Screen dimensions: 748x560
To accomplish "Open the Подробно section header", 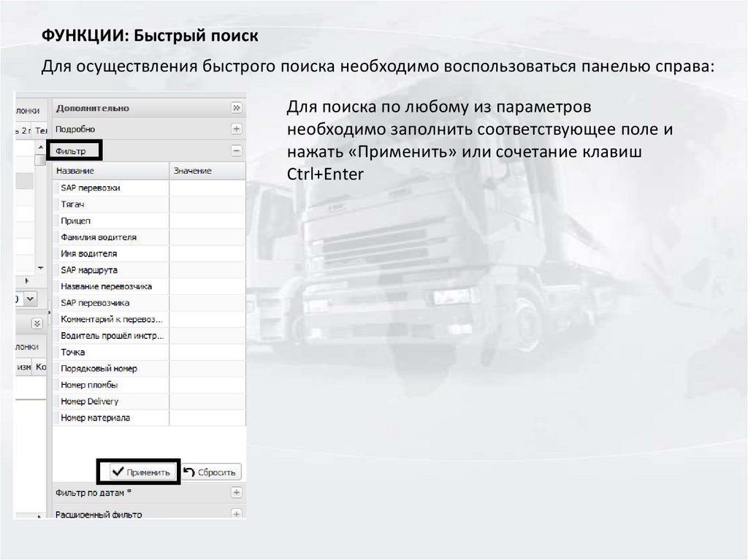I will (76, 129).
